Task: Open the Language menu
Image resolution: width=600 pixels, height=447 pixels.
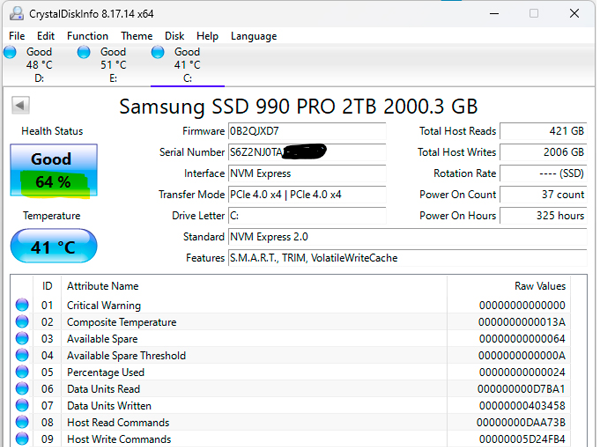Action: click(254, 36)
